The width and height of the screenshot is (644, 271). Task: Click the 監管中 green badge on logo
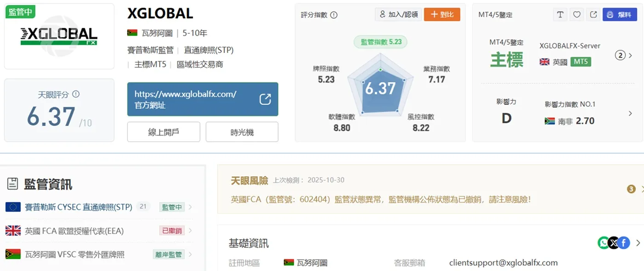pos(20,11)
